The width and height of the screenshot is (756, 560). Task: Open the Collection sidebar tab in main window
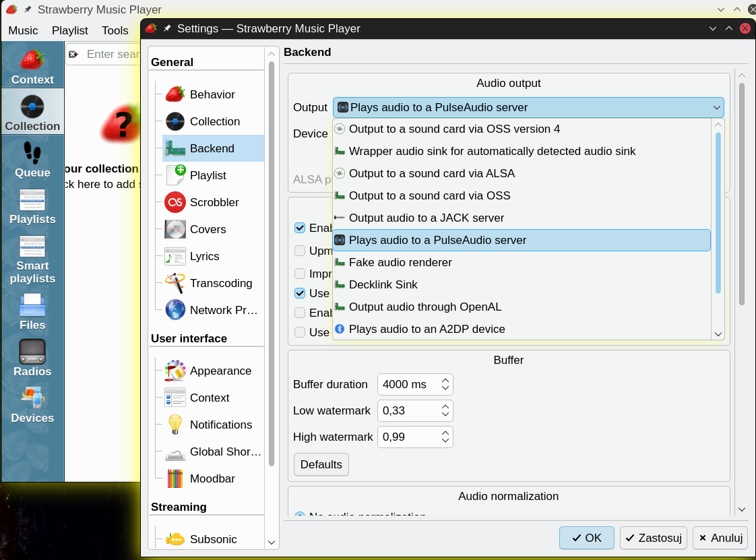(x=33, y=112)
